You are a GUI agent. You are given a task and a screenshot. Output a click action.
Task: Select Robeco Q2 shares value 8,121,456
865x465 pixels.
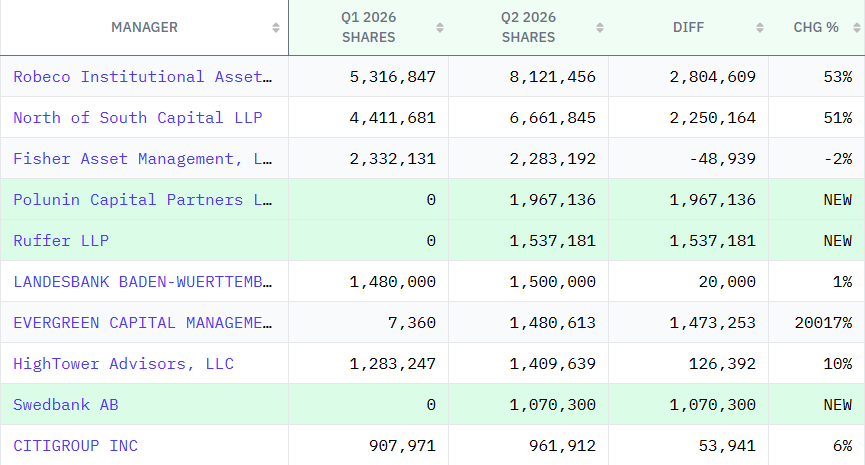tap(553, 77)
